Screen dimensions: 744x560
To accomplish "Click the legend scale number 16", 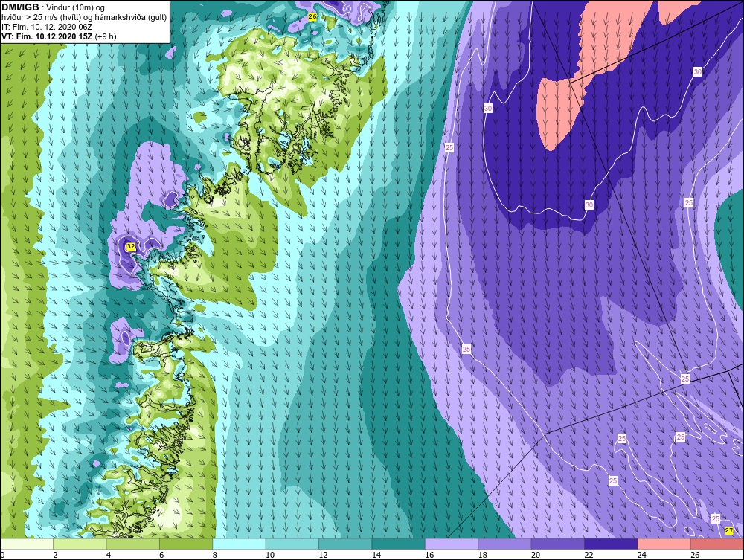I will [429, 555].
